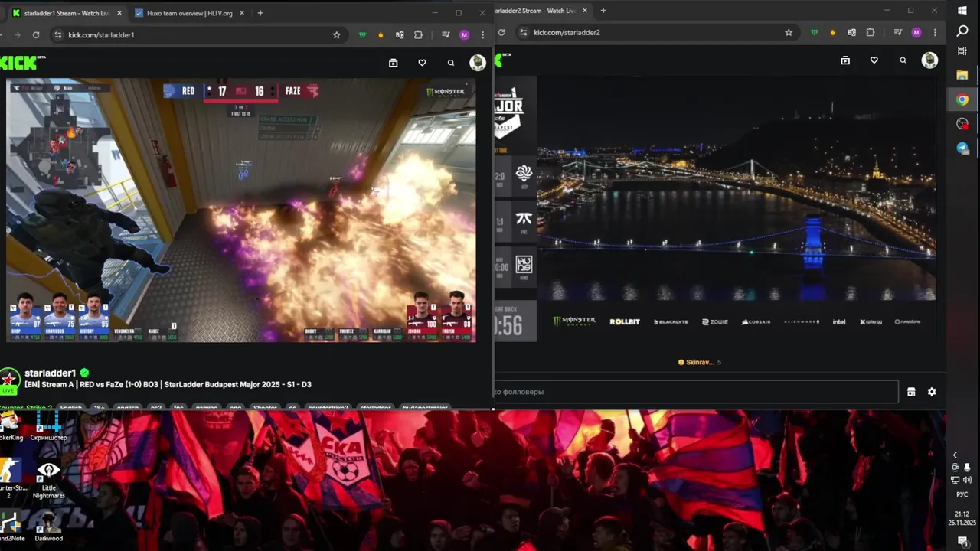Open the heart following icon in the starladder1 window
This screenshot has width=980, height=551.
[x=422, y=63]
